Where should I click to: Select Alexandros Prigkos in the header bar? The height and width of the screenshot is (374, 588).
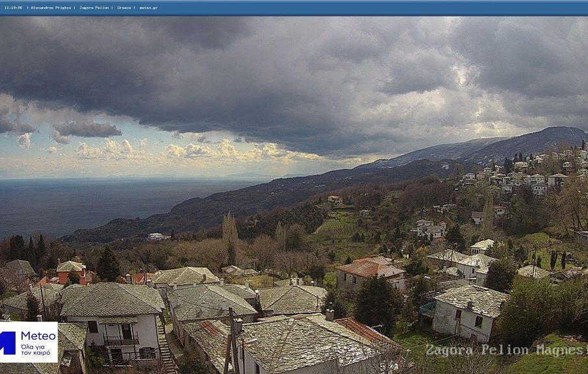click(x=51, y=8)
